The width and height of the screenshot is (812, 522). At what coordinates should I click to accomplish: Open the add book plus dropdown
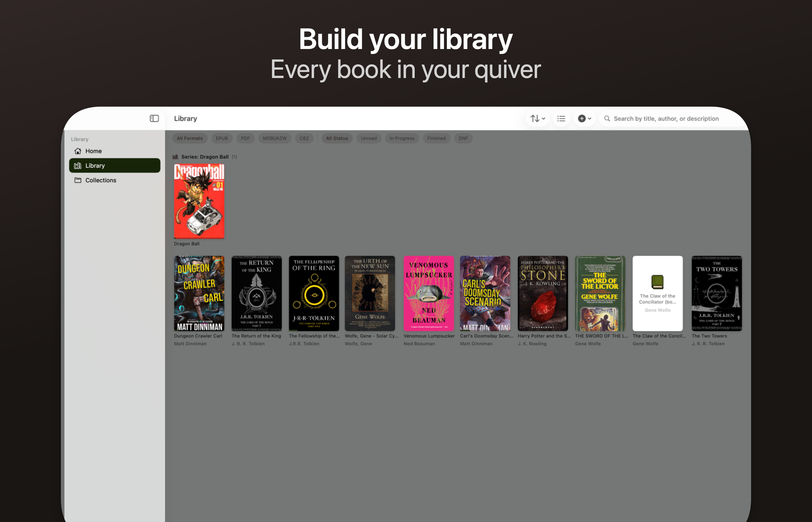point(585,118)
